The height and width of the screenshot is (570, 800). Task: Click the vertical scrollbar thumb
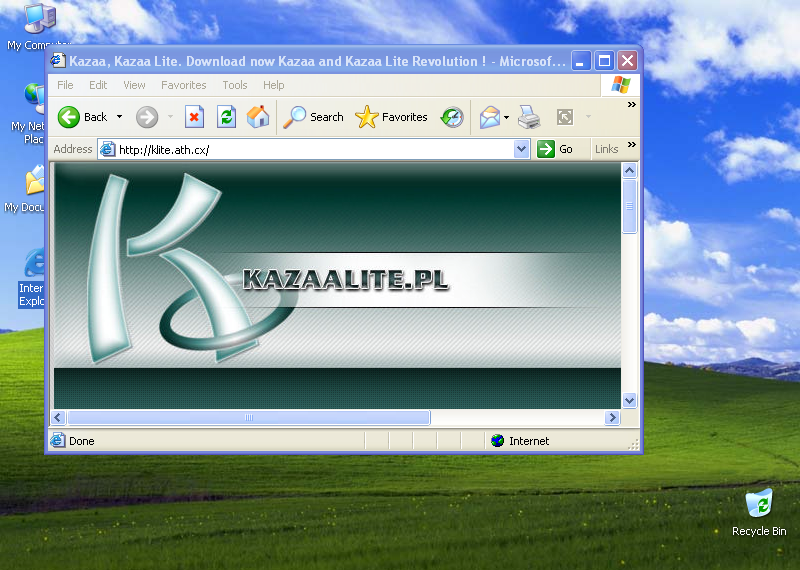[630, 206]
